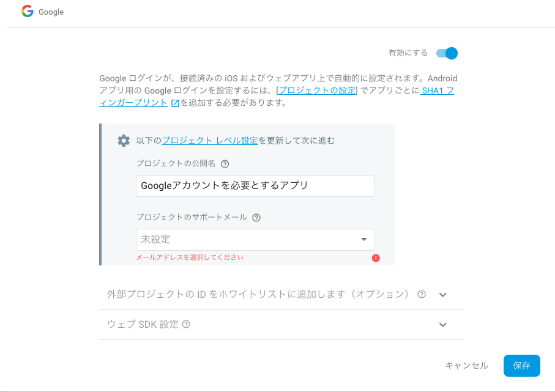Click the プロジェクトのサポートメール label
The image size is (555, 392).
pos(192,217)
